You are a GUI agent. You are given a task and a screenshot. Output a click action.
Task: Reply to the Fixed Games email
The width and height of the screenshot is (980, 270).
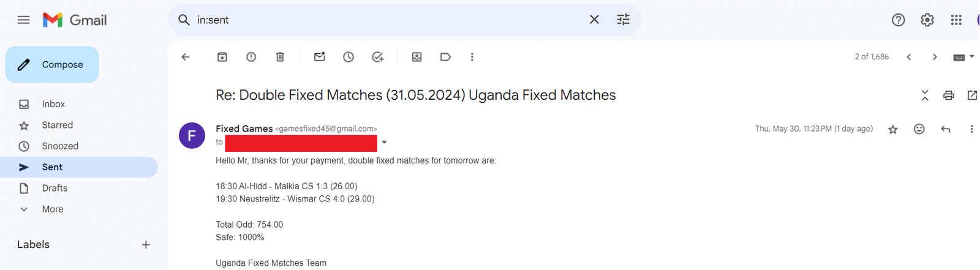coord(946,129)
